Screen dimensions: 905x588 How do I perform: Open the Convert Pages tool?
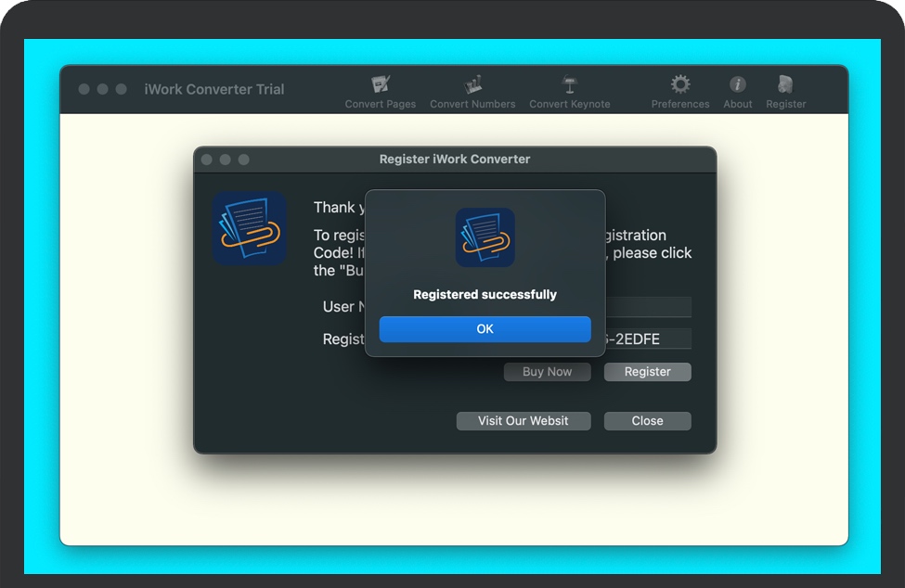point(381,92)
